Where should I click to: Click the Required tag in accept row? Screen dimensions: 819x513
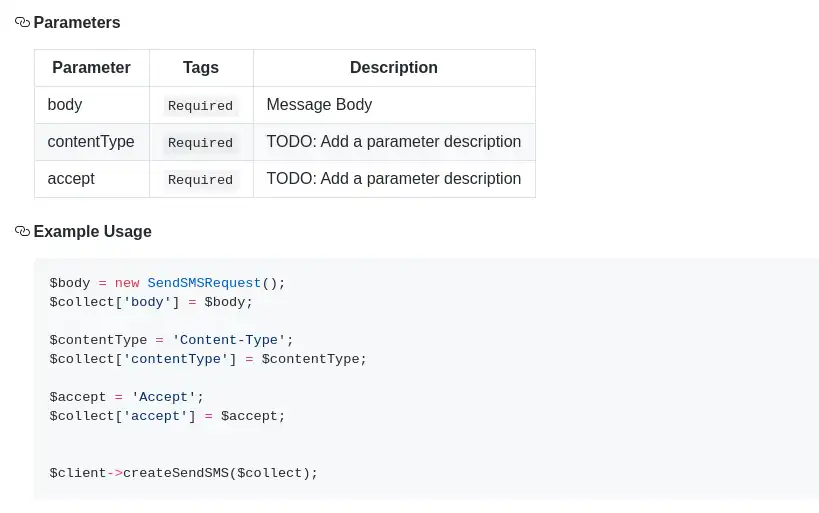(200, 180)
